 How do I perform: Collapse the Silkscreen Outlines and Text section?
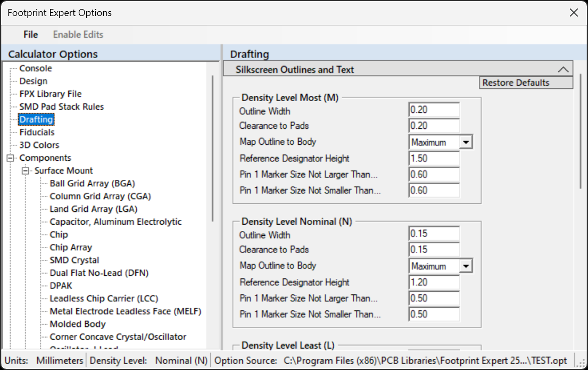tap(563, 69)
